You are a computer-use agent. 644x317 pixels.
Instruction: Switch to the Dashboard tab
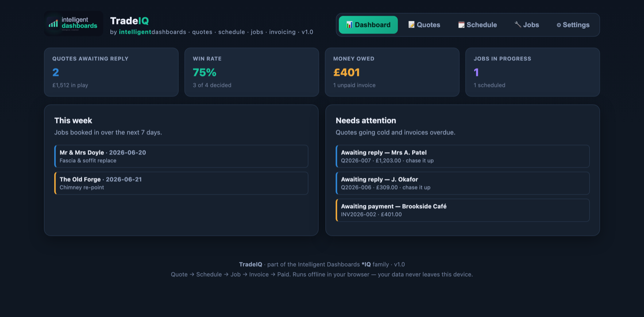pyautogui.click(x=368, y=25)
